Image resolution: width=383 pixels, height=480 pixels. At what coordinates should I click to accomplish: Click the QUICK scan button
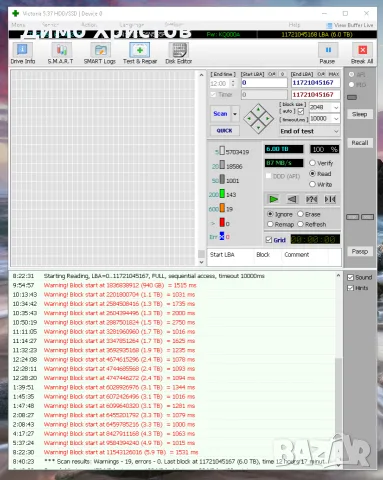(x=224, y=131)
